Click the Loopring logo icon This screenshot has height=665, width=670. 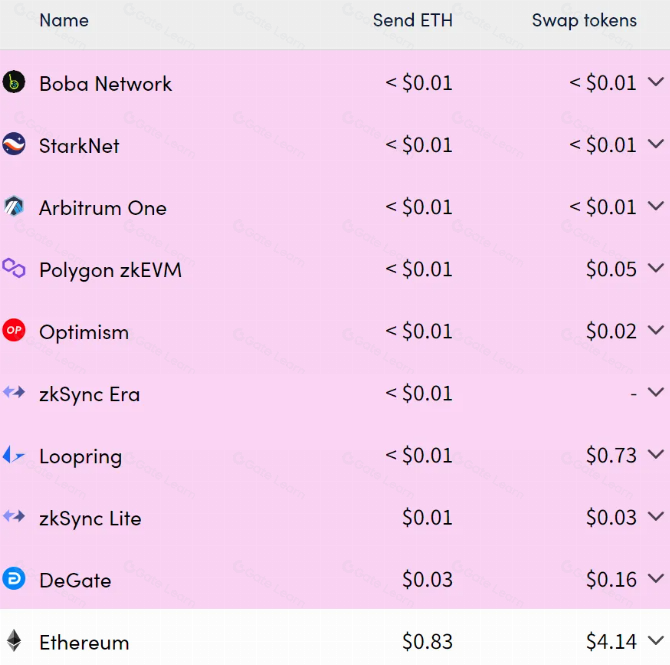[x=14, y=454]
